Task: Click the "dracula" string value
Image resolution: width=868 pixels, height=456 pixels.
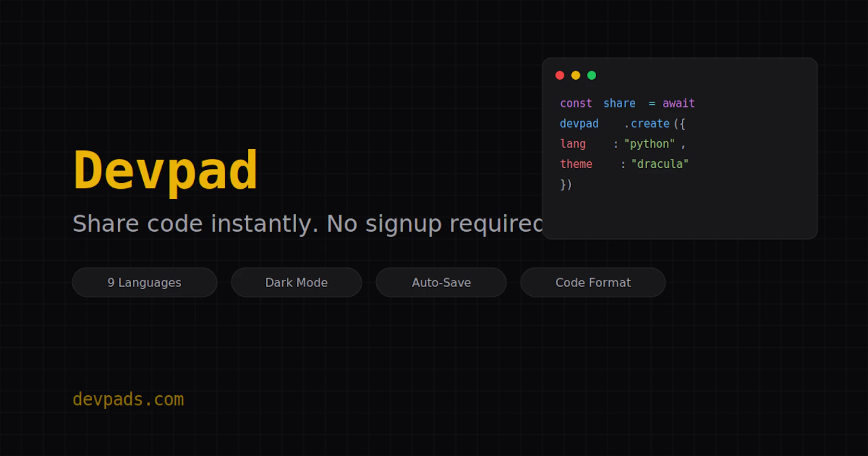Action: click(x=660, y=164)
